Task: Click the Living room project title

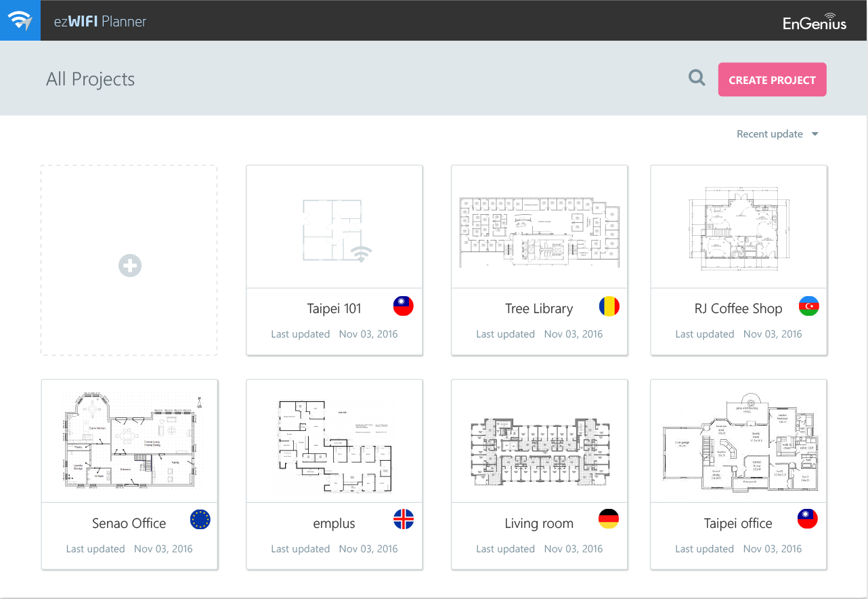Action: point(539,523)
